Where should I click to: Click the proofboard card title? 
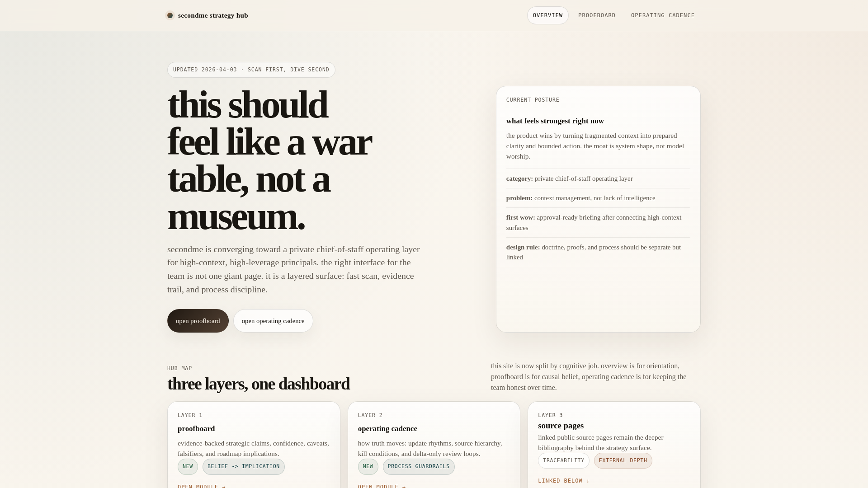pyautogui.click(x=196, y=429)
